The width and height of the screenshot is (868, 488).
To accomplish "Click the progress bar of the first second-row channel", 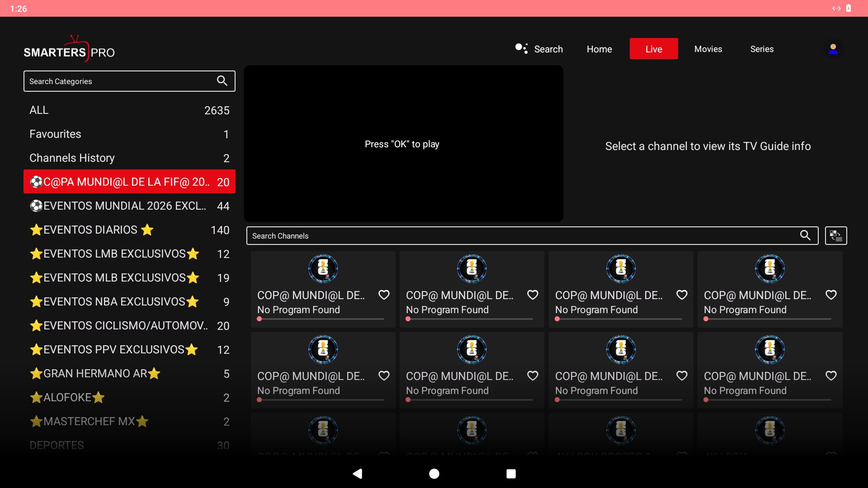I will (321, 400).
